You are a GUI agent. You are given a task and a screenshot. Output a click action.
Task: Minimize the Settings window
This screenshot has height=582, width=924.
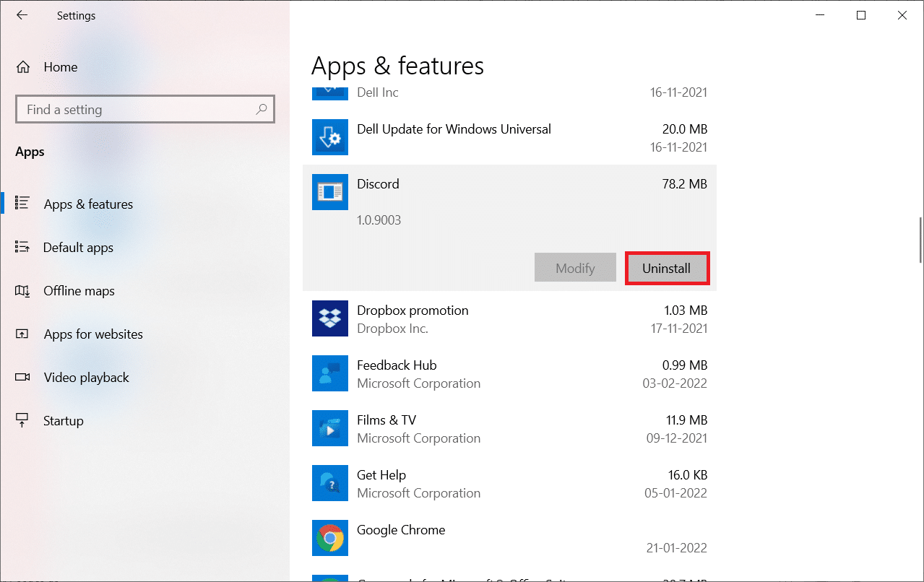coord(819,15)
